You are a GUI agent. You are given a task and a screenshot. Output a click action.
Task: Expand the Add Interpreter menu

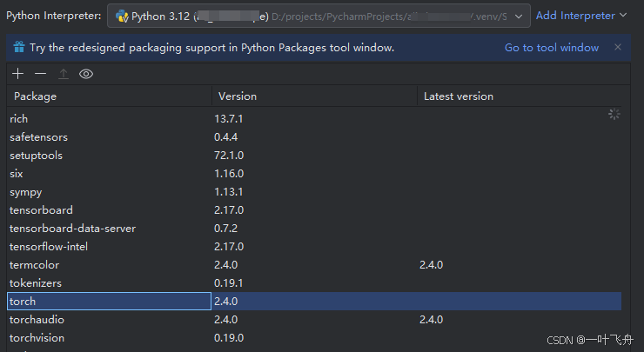point(581,16)
